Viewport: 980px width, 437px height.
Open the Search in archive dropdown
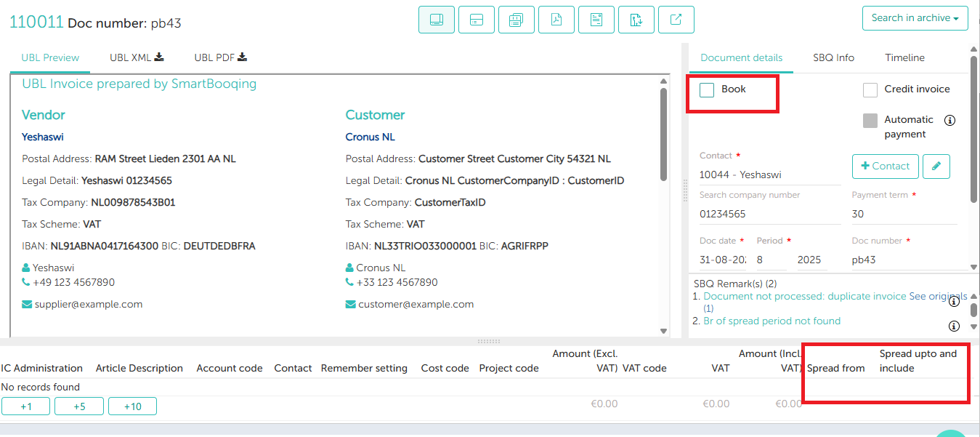(x=915, y=18)
